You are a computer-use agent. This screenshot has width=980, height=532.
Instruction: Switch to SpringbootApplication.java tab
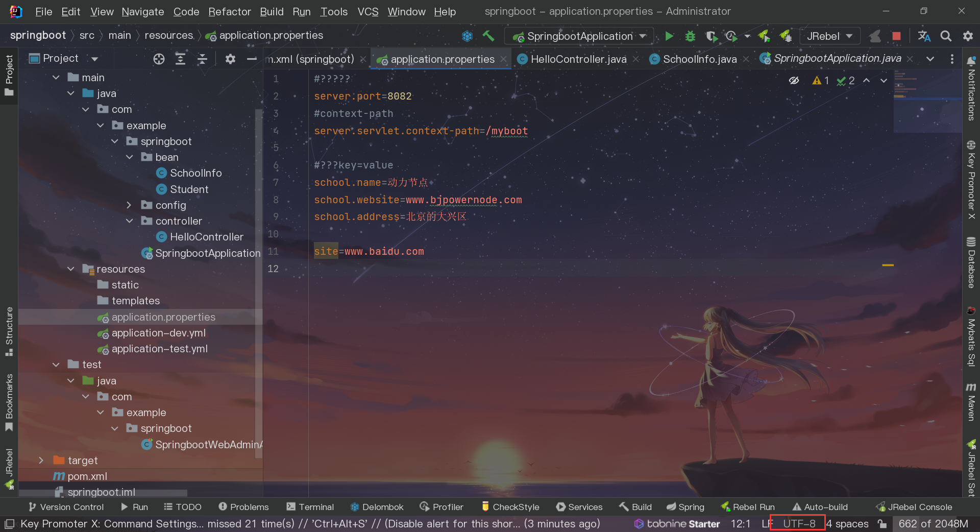tap(837, 59)
